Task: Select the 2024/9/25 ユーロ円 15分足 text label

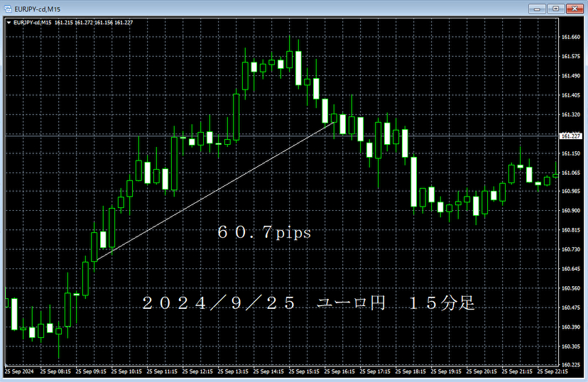Action: (309, 303)
